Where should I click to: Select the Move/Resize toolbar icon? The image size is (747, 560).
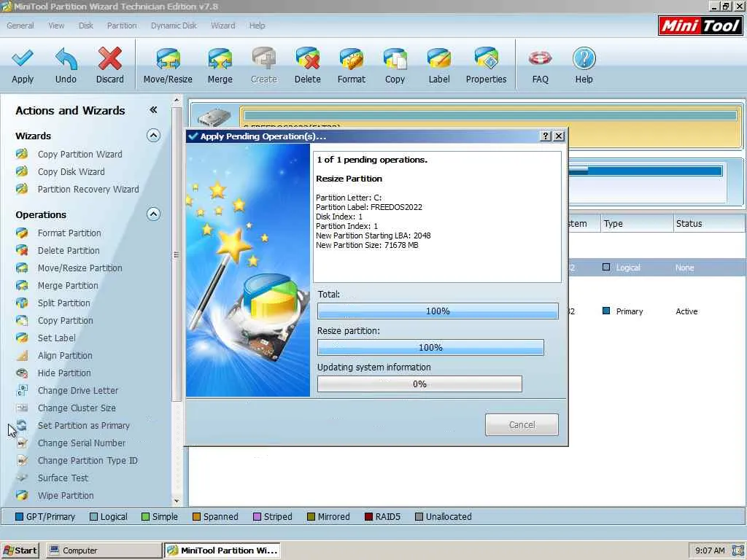tap(168, 59)
